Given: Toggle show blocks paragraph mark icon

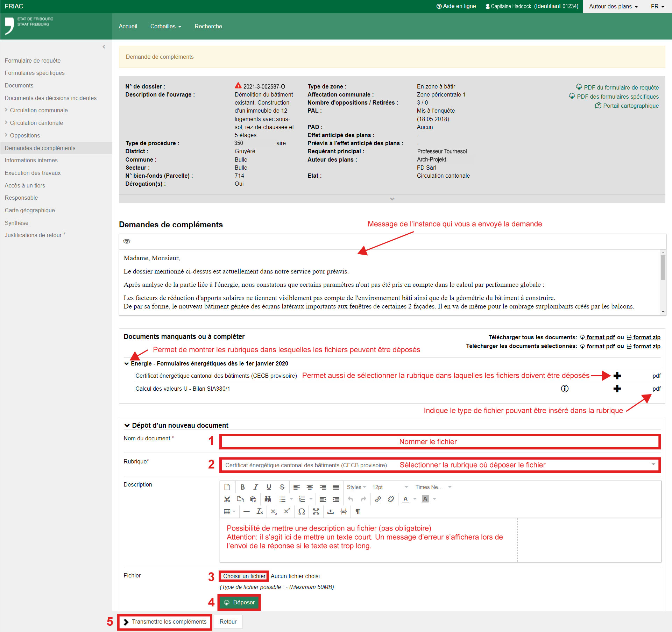Looking at the screenshot, I should tap(358, 511).
